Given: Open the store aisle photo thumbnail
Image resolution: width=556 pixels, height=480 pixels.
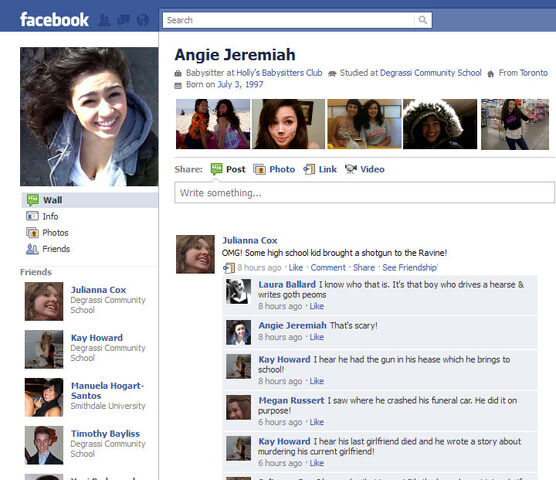Looking at the screenshot, I should point(515,124).
